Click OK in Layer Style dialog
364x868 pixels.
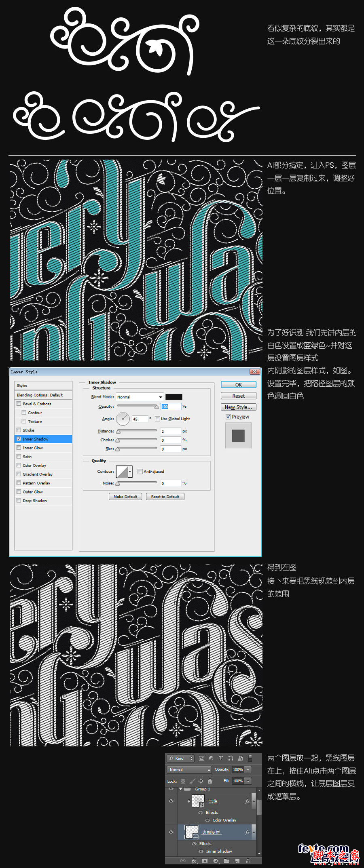click(239, 385)
